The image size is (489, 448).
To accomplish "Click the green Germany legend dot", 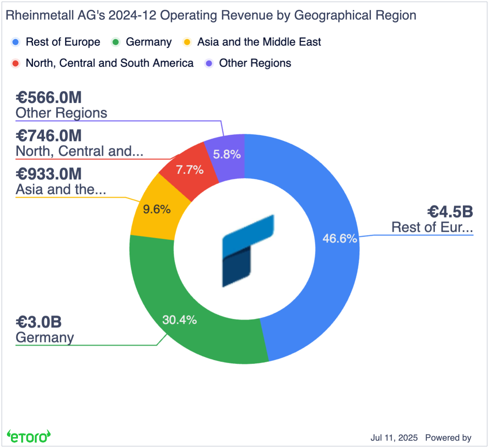I will [x=116, y=42].
